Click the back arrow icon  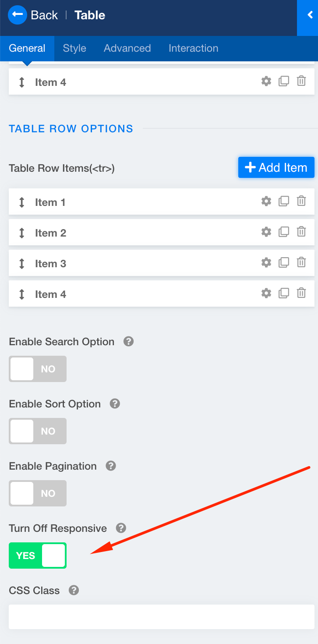point(18,15)
